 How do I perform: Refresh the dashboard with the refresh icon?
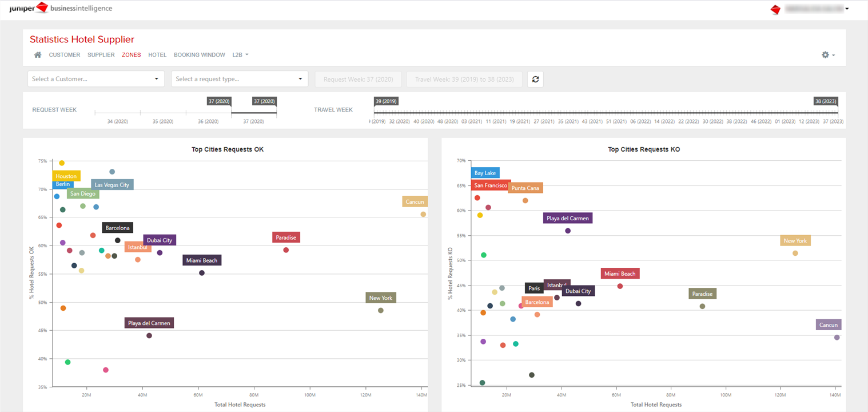(535, 79)
